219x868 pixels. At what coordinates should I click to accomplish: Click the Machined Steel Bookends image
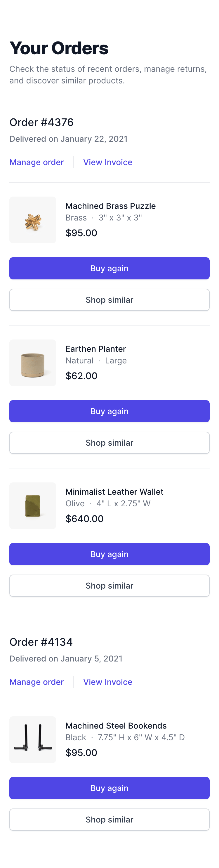(33, 739)
